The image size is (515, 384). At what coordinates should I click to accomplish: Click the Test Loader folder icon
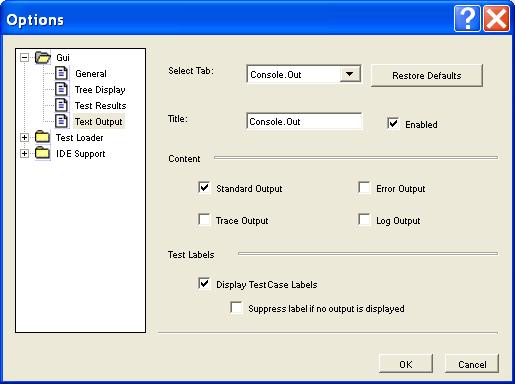coord(42,137)
